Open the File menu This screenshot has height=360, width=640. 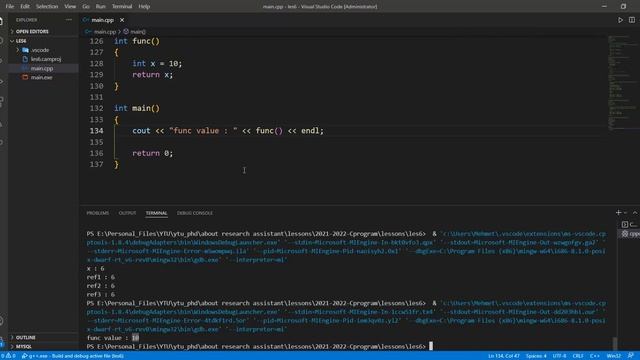pyautogui.click(x=9, y=7)
